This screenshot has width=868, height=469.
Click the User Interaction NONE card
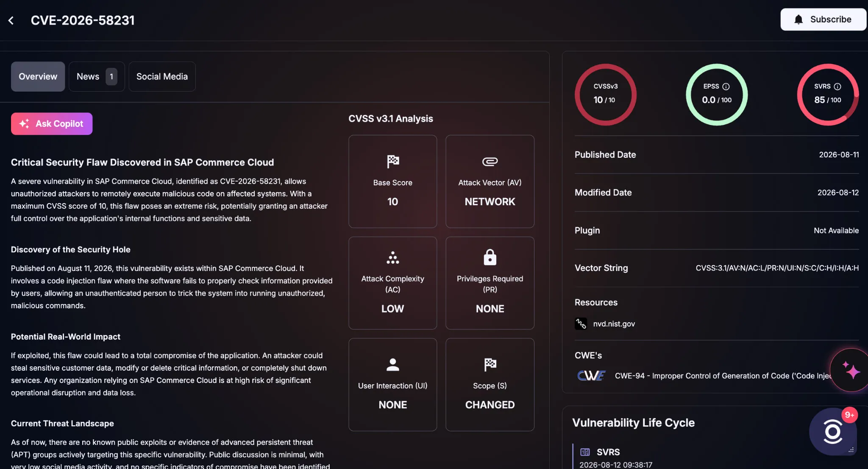[393, 385]
